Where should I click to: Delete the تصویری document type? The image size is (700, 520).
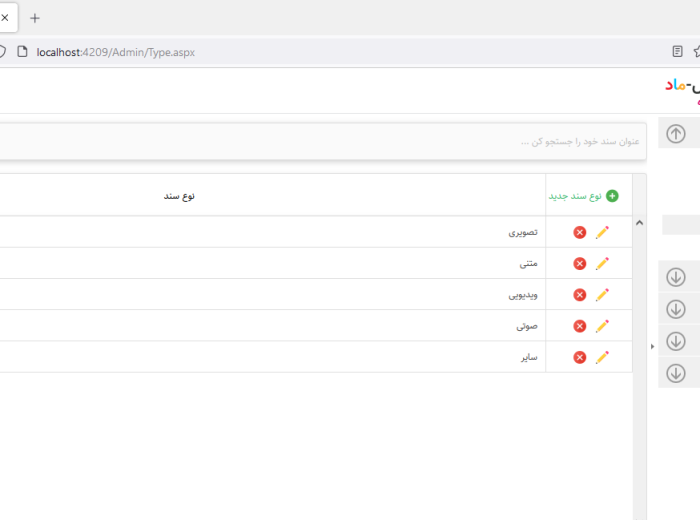(x=580, y=232)
